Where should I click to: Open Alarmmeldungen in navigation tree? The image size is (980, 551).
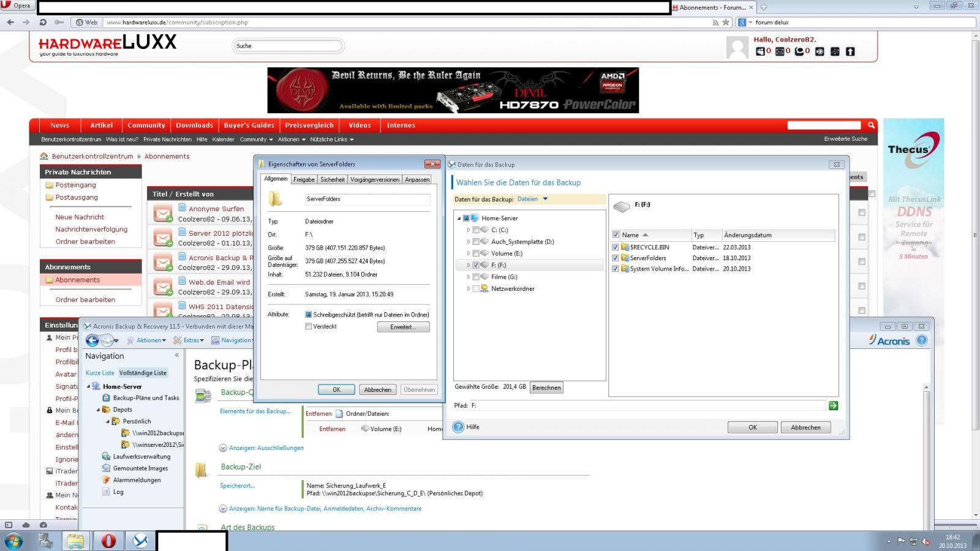137,480
